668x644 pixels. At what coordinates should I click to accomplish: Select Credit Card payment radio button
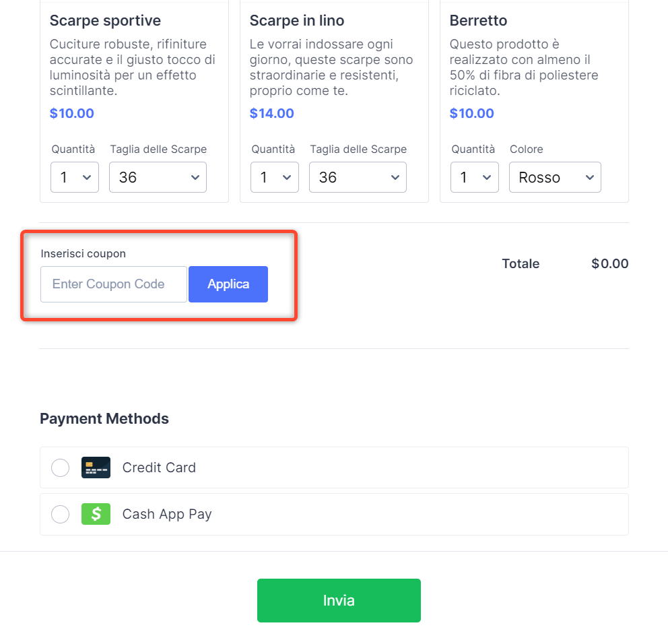(61, 468)
